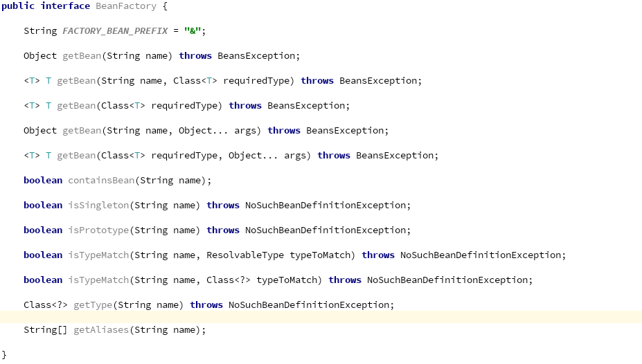Viewport: 642px width, 364px height.
Task: Click the BeanFactory interface name
Action: [126, 6]
